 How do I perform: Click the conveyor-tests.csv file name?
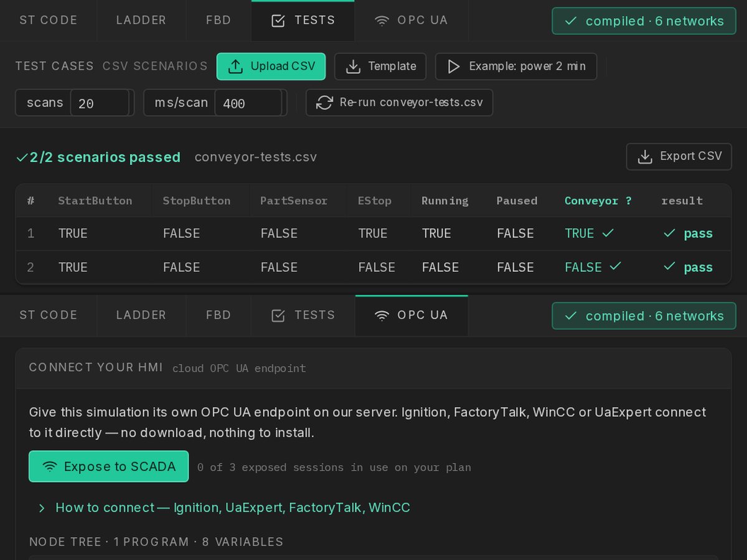tap(256, 157)
